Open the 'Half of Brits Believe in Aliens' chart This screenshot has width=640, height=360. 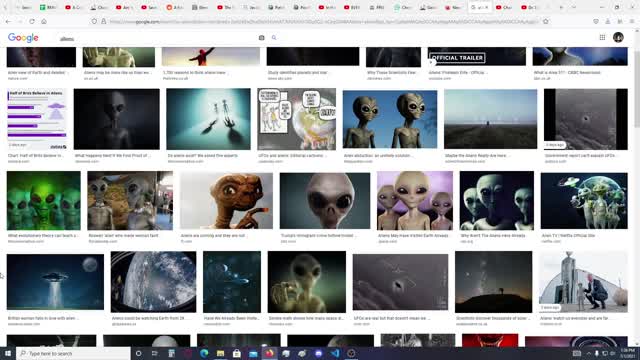(37, 120)
